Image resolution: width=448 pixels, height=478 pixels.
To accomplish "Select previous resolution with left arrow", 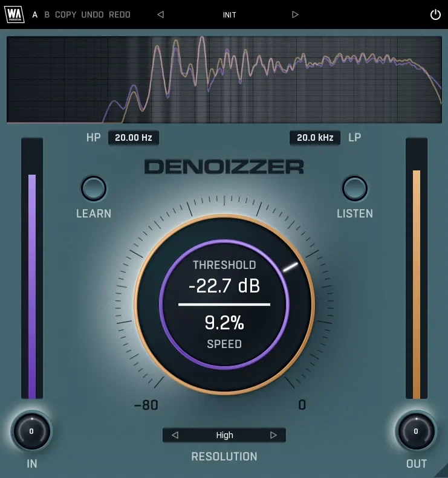I will click(175, 435).
